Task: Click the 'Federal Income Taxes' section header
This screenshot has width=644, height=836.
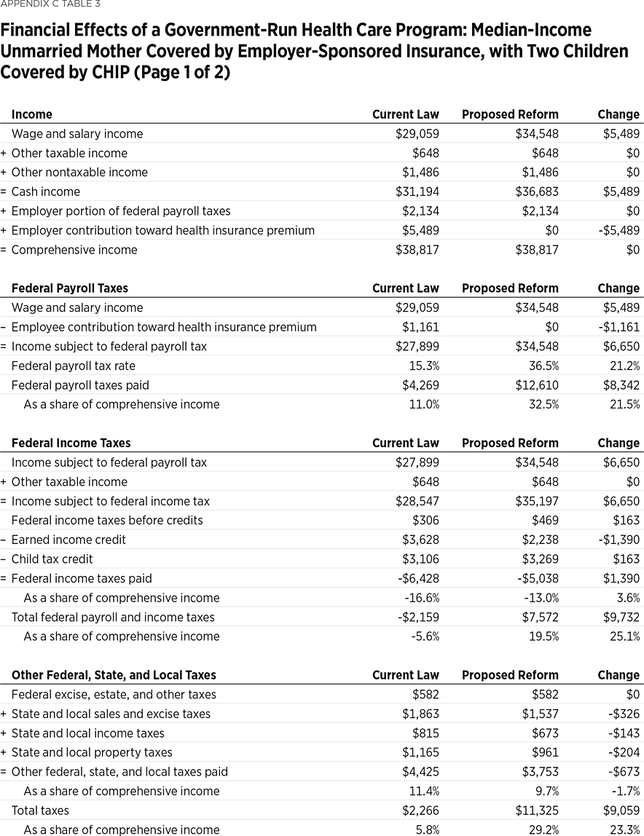Action: tap(71, 443)
